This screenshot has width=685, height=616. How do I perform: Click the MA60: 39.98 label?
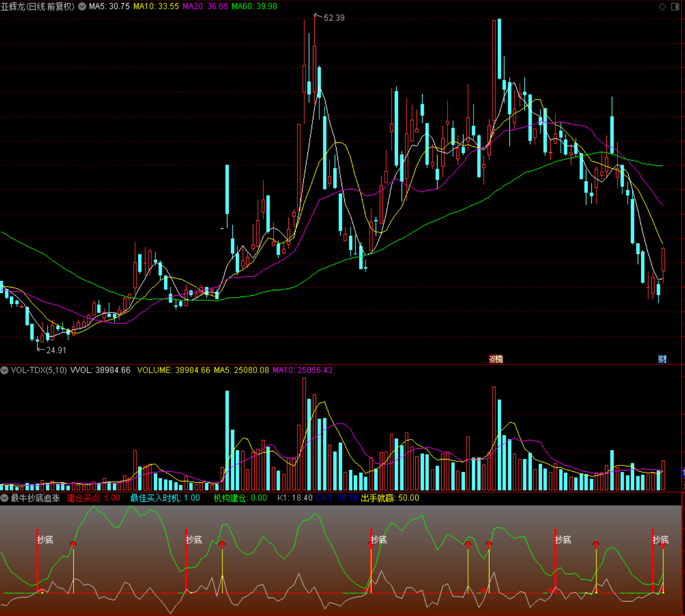[254, 6]
